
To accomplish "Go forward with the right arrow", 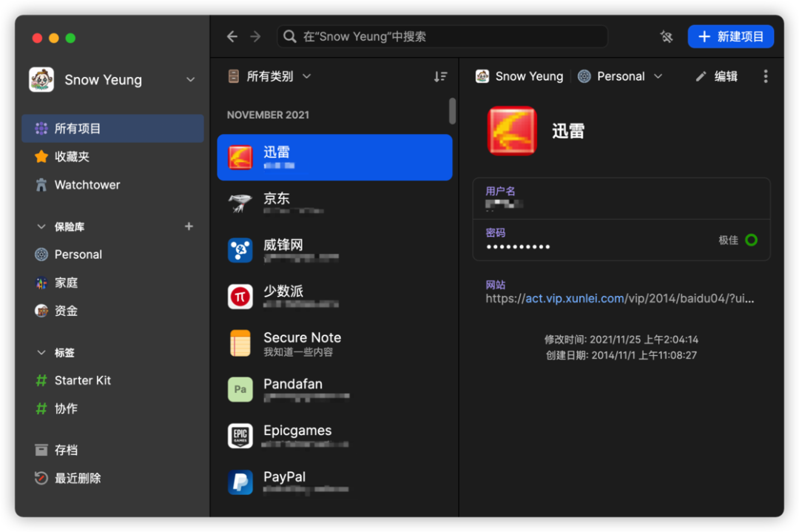I will pos(255,37).
